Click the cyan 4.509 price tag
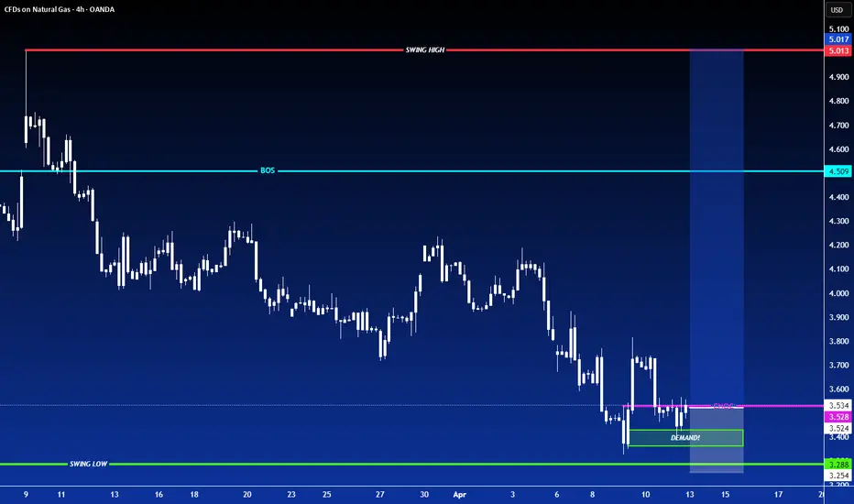 click(x=838, y=171)
